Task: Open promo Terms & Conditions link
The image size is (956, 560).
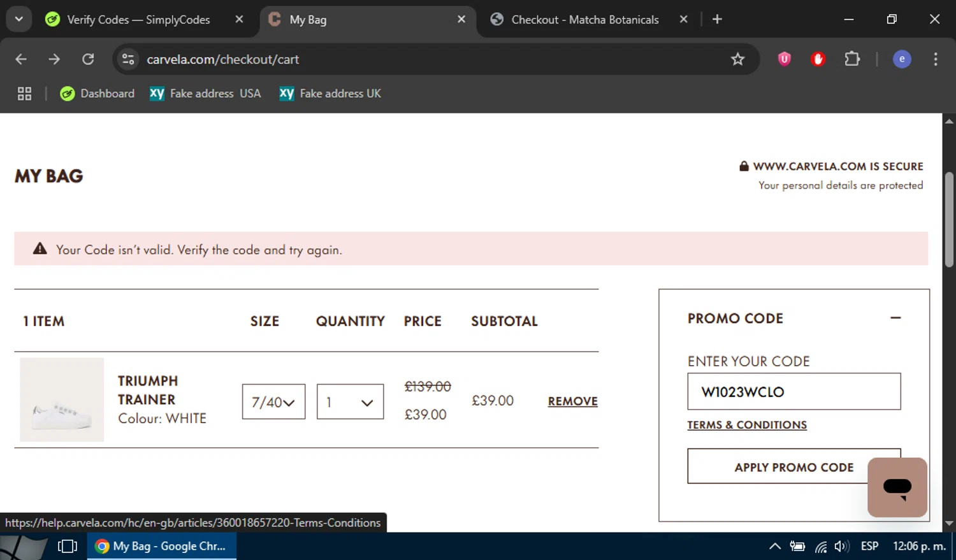Action: coord(747,425)
